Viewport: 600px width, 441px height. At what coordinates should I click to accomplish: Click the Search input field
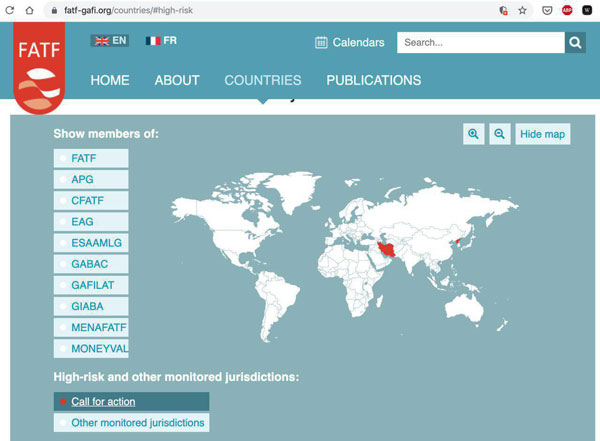[x=481, y=42]
